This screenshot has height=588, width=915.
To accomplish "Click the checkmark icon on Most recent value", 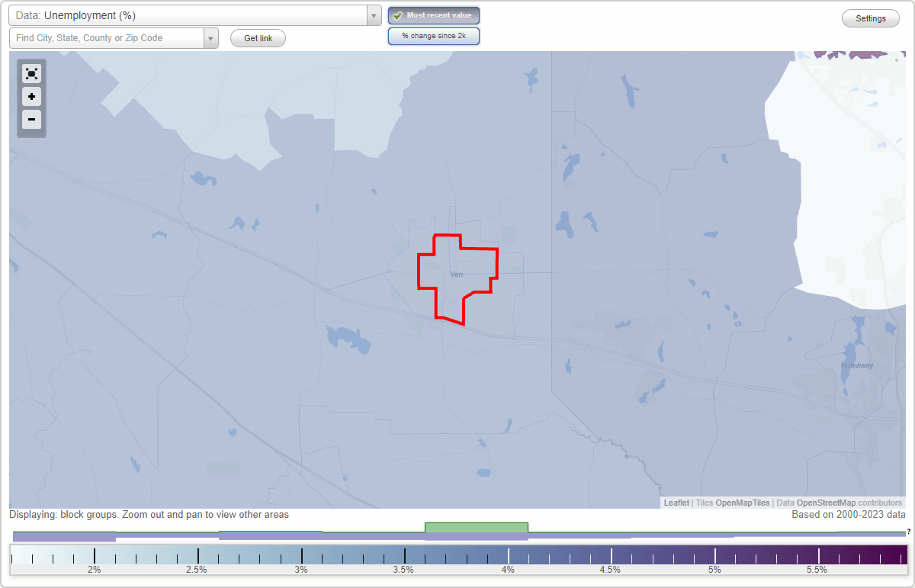I will tap(397, 15).
